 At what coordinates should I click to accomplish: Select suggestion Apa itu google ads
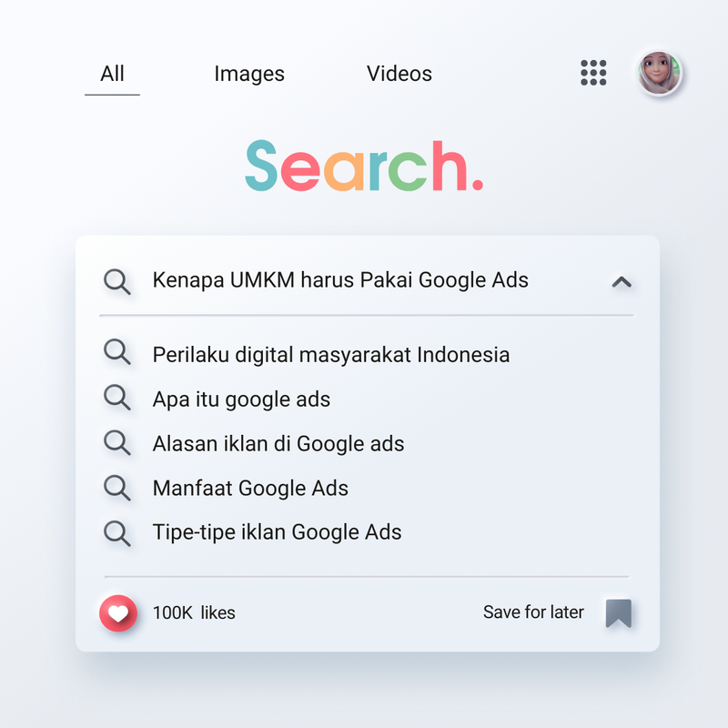pos(241,399)
